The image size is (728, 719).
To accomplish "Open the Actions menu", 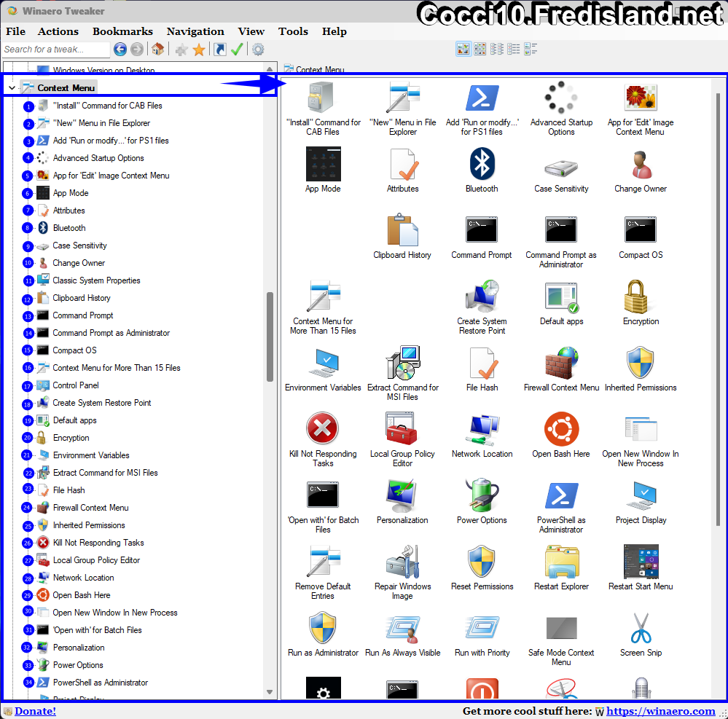I will coord(58,31).
